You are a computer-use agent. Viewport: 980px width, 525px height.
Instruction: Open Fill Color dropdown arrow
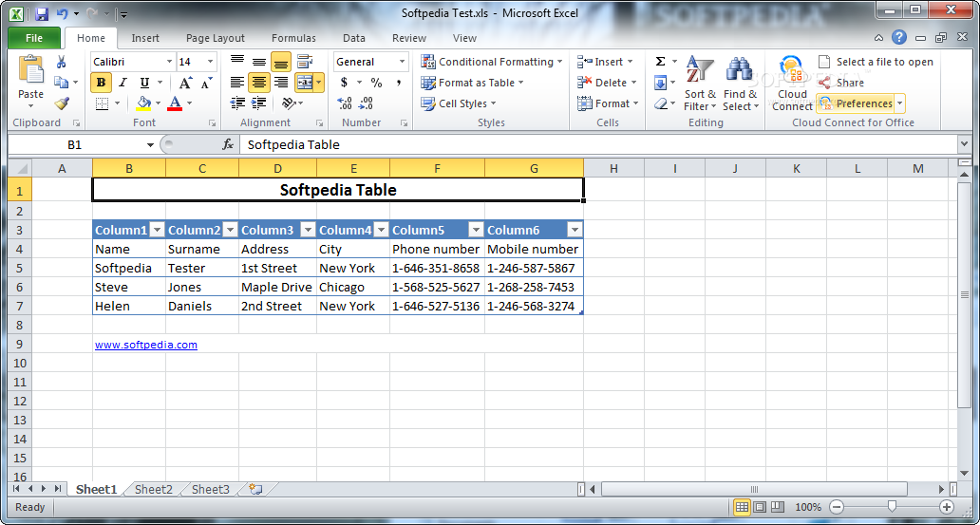(159, 103)
